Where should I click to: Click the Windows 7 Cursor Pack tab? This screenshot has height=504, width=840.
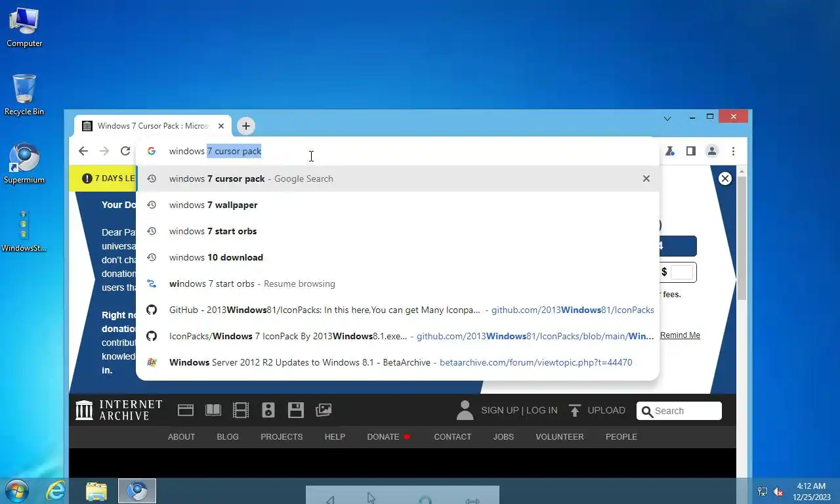[152, 126]
